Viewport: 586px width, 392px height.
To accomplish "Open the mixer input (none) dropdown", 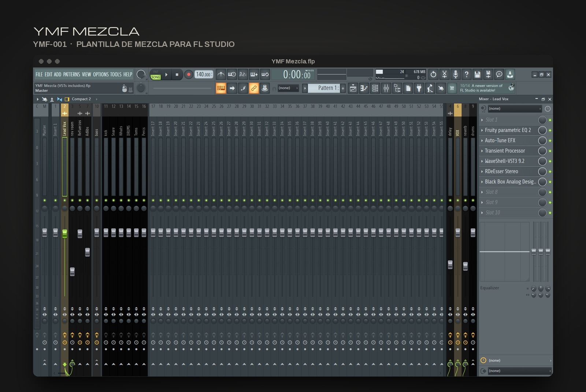I will click(x=514, y=109).
